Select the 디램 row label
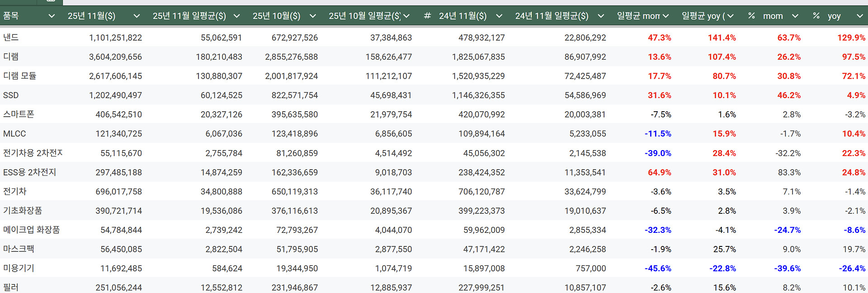 point(11,57)
